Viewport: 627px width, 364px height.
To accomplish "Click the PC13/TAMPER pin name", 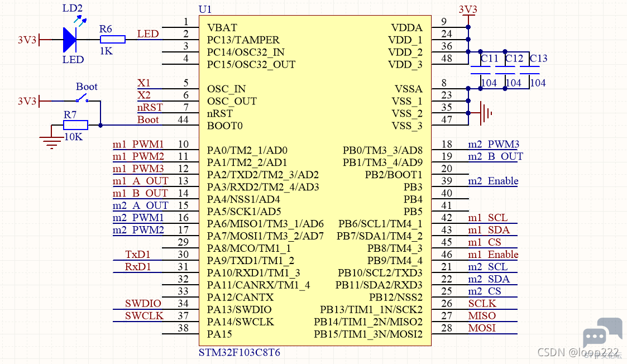I will click(x=243, y=40).
